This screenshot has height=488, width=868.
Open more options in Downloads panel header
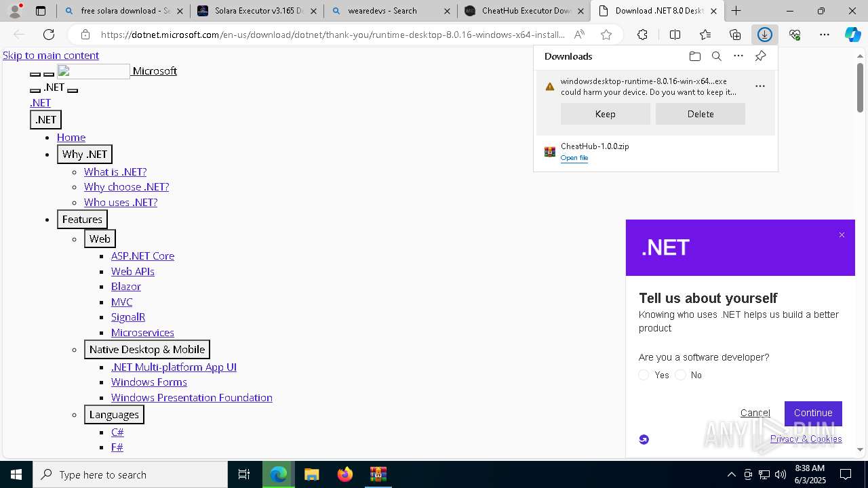coord(738,56)
